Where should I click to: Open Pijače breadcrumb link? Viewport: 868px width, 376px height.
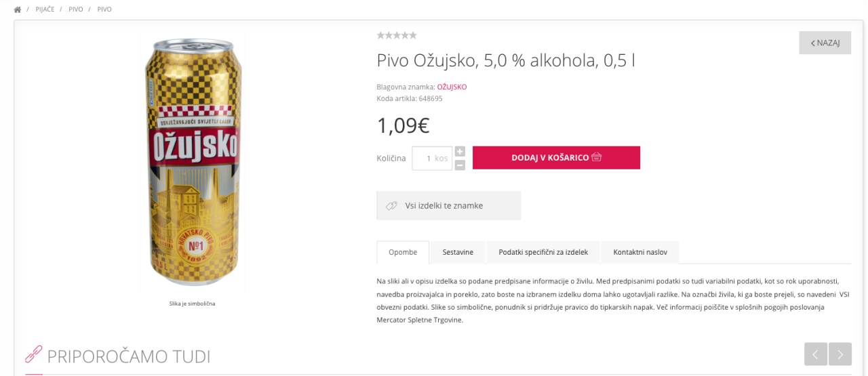(x=45, y=9)
